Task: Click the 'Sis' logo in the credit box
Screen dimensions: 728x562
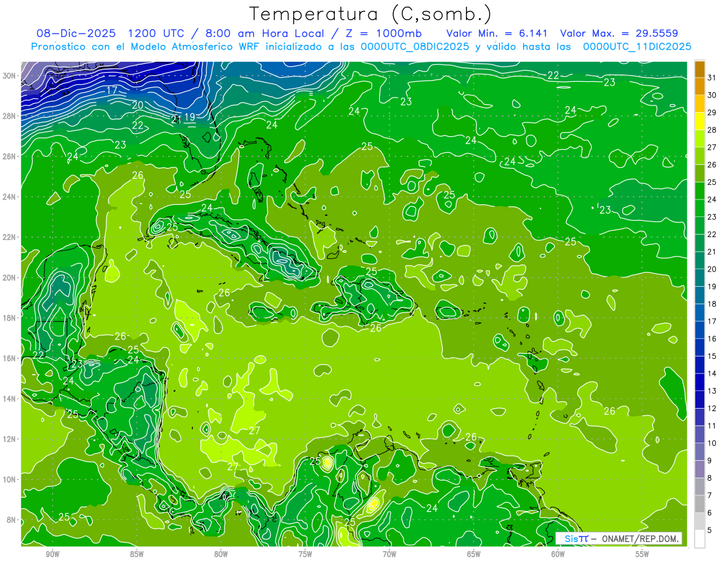Action: pos(571,538)
